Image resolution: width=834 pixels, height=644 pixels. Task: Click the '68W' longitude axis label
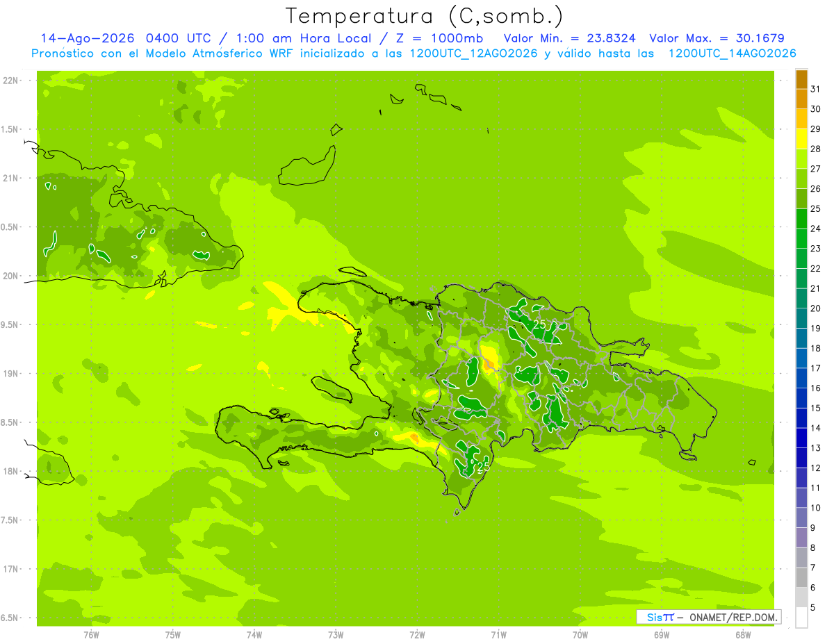point(743,635)
